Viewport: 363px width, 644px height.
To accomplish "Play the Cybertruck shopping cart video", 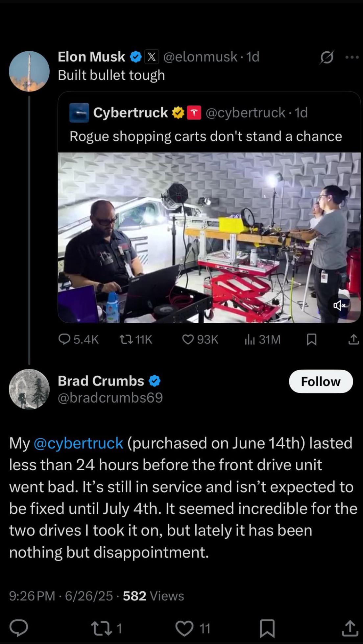I will pyautogui.click(x=209, y=237).
